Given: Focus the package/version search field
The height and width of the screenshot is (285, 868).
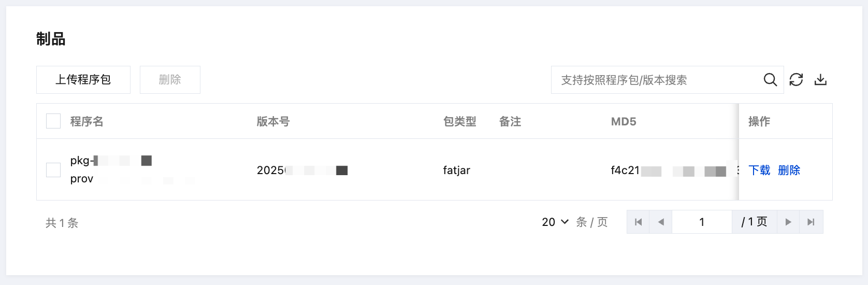Looking at the screenshot, I should [657, 80].
